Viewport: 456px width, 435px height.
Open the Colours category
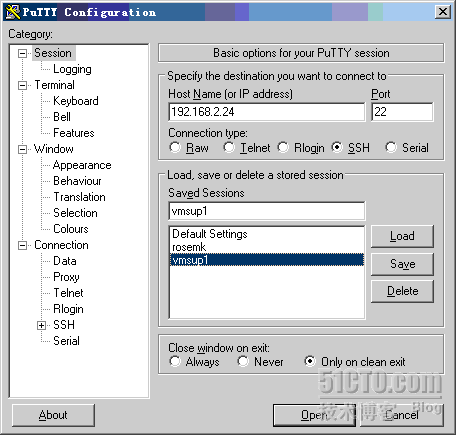pyautogui.click(x=71, y=229)
